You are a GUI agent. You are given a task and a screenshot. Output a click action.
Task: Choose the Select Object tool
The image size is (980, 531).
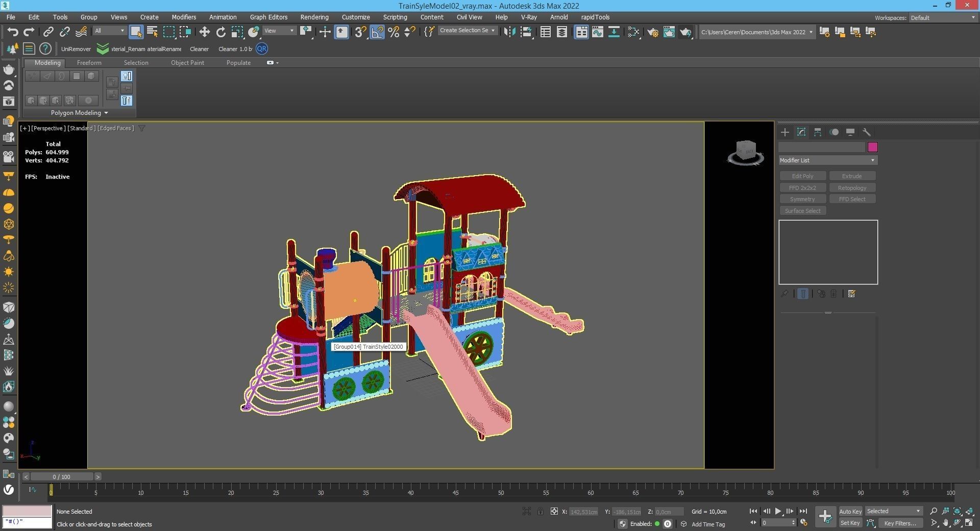tap(136, 32)
